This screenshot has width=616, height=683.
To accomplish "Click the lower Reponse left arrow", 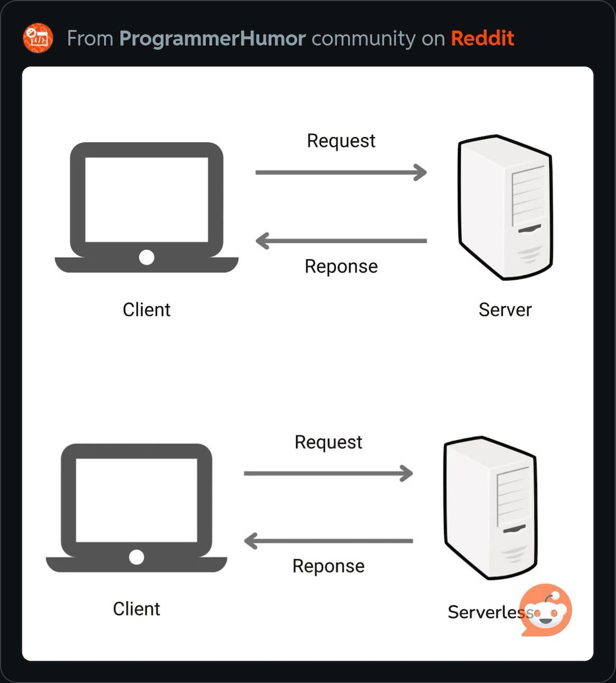I will (x=328, y=541).
